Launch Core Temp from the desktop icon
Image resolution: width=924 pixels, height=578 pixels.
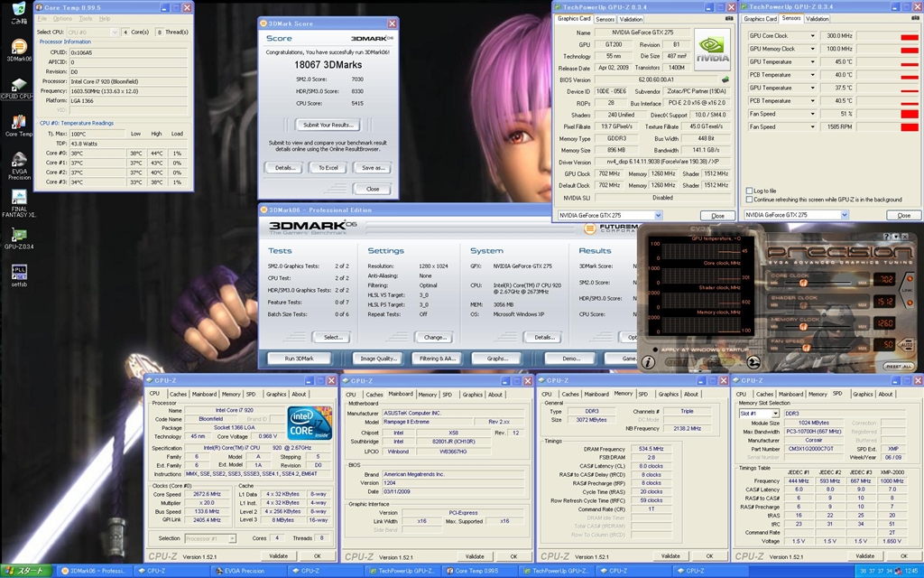click(18, 122)
